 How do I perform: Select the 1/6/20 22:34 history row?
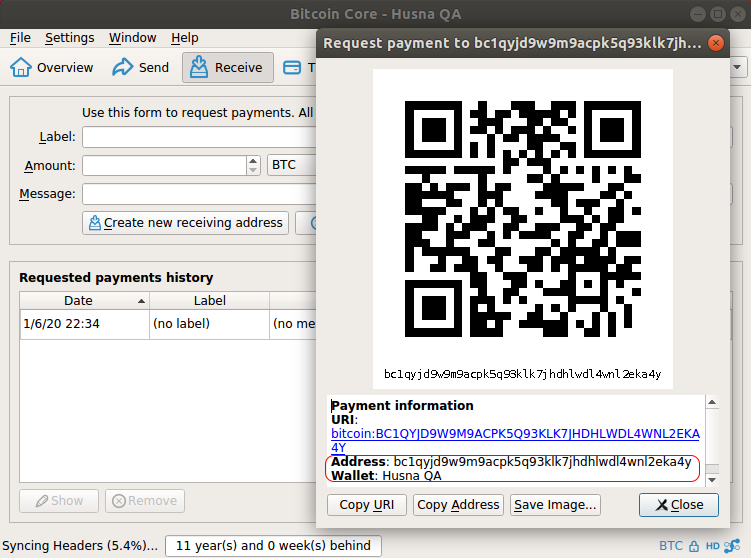168,324
